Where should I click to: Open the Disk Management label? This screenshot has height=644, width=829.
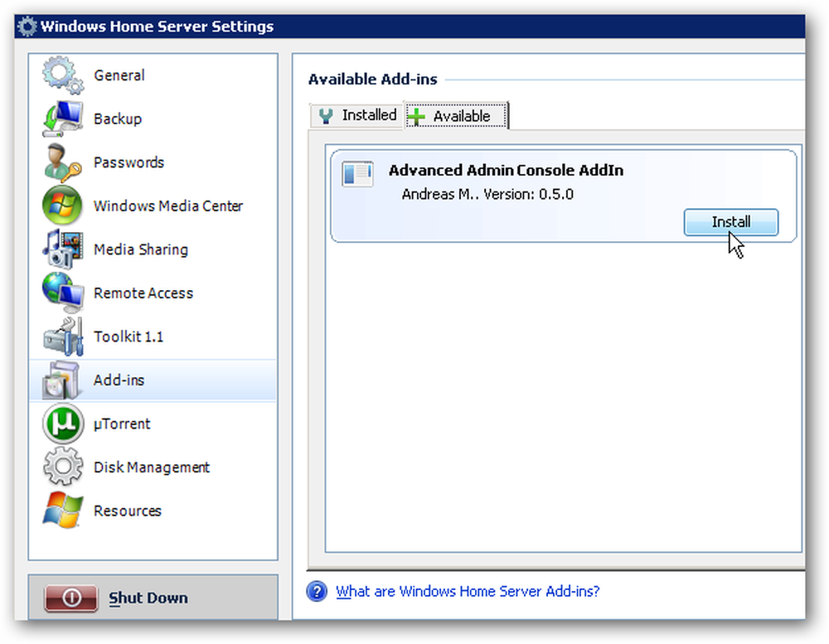[x=152, y=467]
